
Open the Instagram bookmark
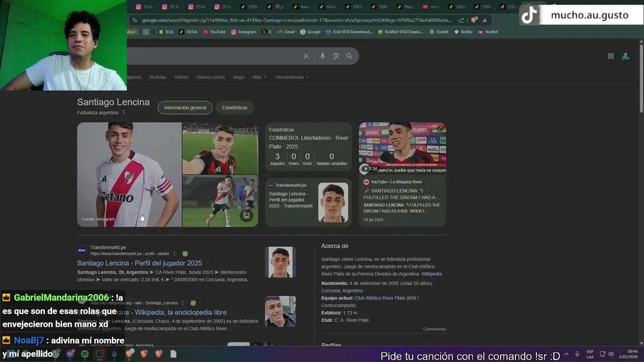pyautogui.click(x=244, y=32)
